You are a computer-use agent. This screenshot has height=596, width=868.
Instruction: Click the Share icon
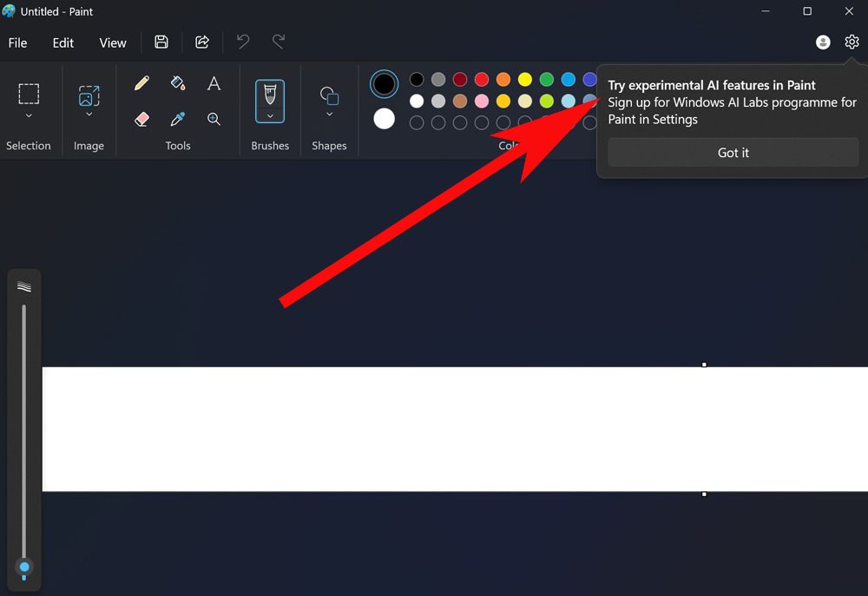coord(202,42)
